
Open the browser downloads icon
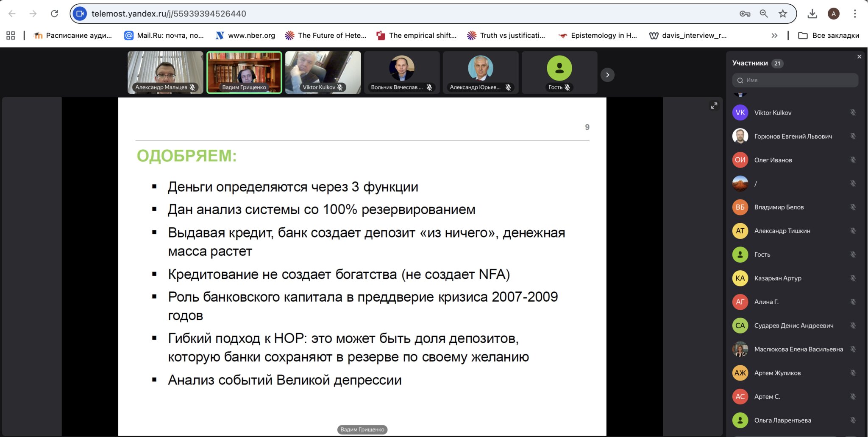(x=812, y=14)
